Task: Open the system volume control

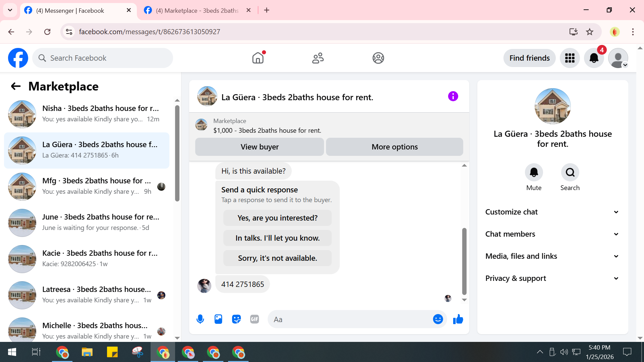Action: (x=564, y=352)
